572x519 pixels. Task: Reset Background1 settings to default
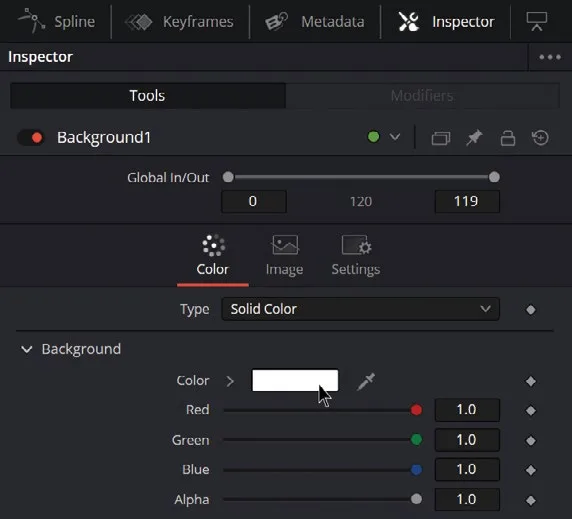click(540, 138)
